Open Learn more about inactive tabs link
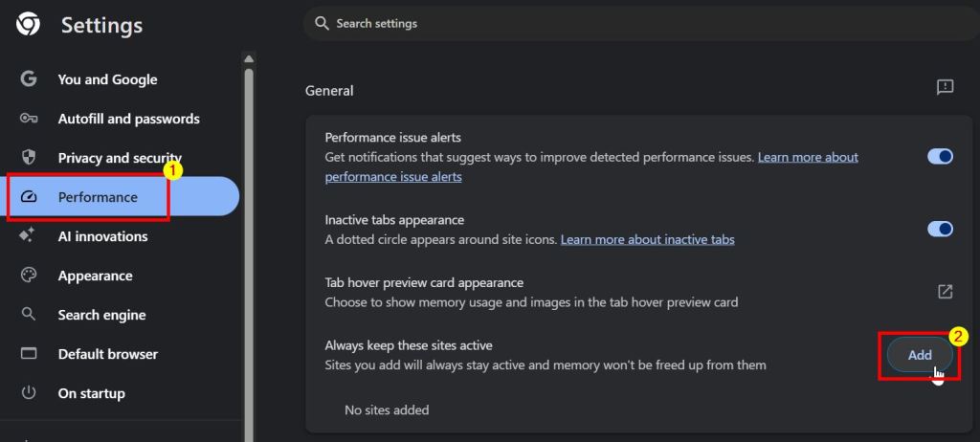Screen dimensions: 980x442 (647, 239)
